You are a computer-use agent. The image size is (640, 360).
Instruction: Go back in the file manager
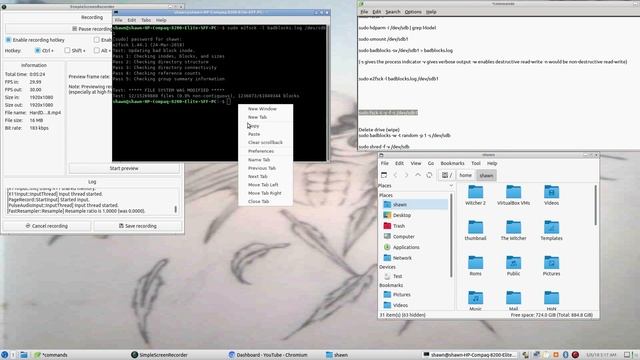pyautogui.click(x=395, y=175)
